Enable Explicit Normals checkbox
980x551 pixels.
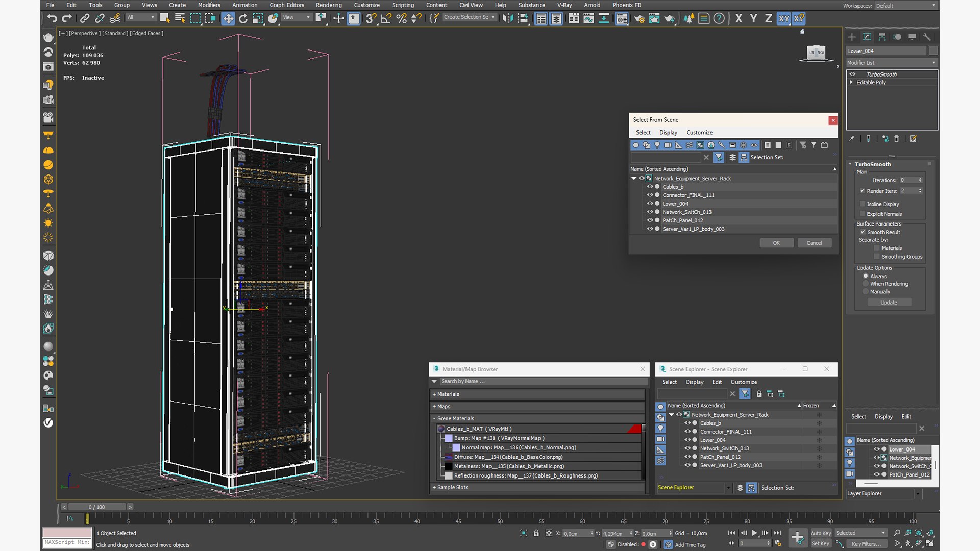863,214
